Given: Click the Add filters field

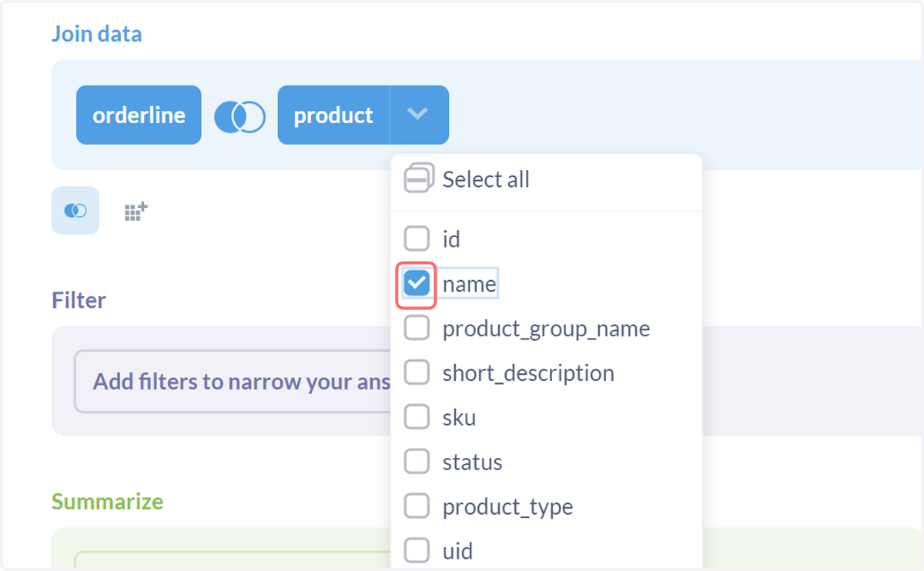Looking at the screenshot, I should pyautogui.click(x=233, y=382).
